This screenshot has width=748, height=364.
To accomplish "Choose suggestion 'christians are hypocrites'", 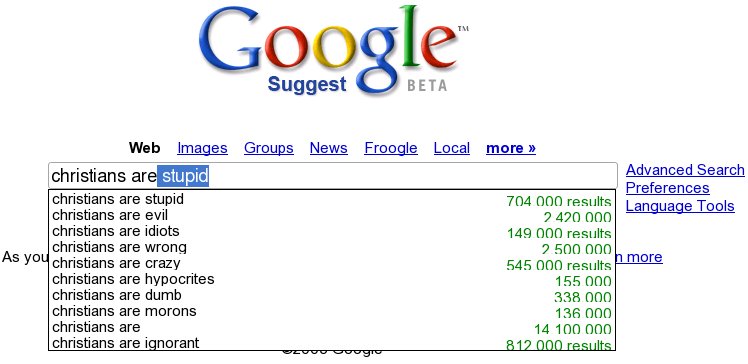I will click(x=332, y=280).
